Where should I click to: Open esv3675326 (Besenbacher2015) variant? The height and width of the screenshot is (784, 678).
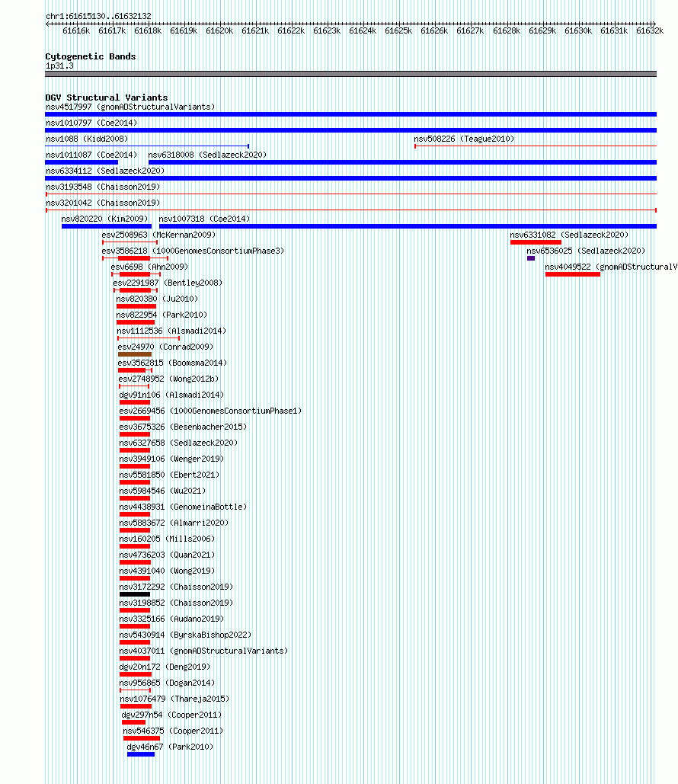tap(183, 427)
